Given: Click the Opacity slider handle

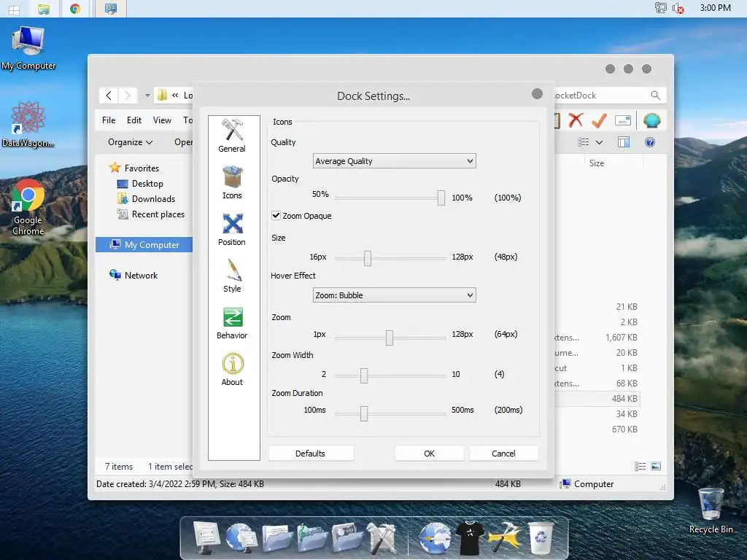Looking at the screenshot, I should click(x=441, y=198).
